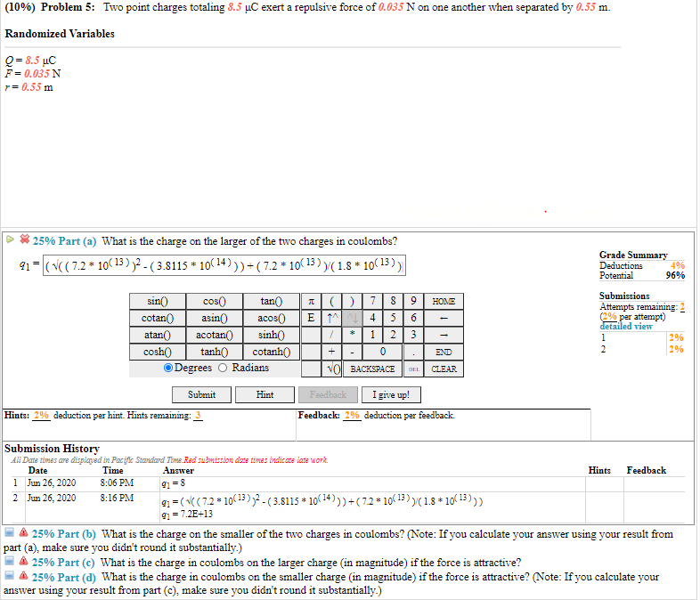Click the warning triangle icon beside Part (c)
The image size is (700, 600).
(24, 561)
